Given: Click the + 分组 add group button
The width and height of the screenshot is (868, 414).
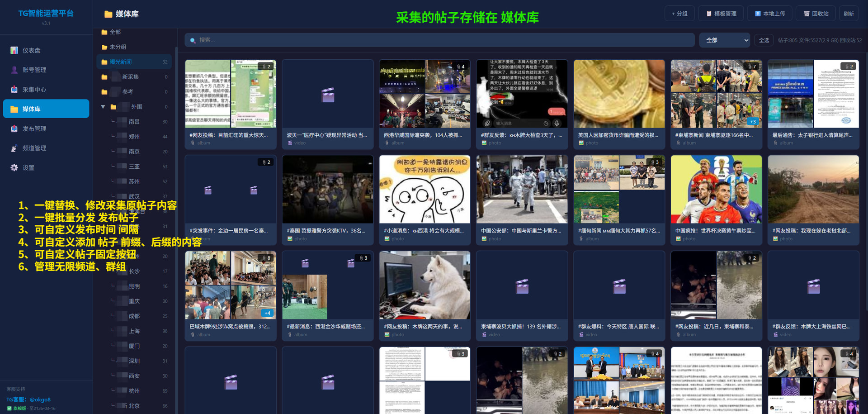Looking at the screenshot, I should coord(679,14).
